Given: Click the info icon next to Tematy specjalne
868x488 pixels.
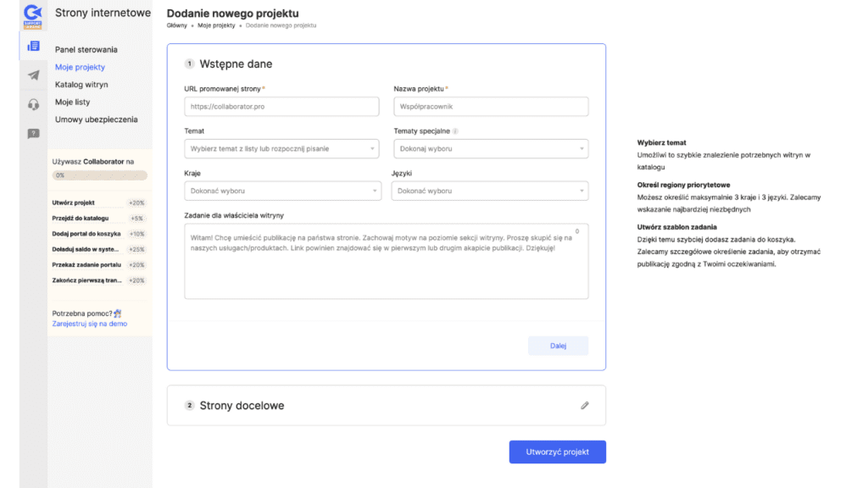Looking at the screenshot, I should pos(455,131).
